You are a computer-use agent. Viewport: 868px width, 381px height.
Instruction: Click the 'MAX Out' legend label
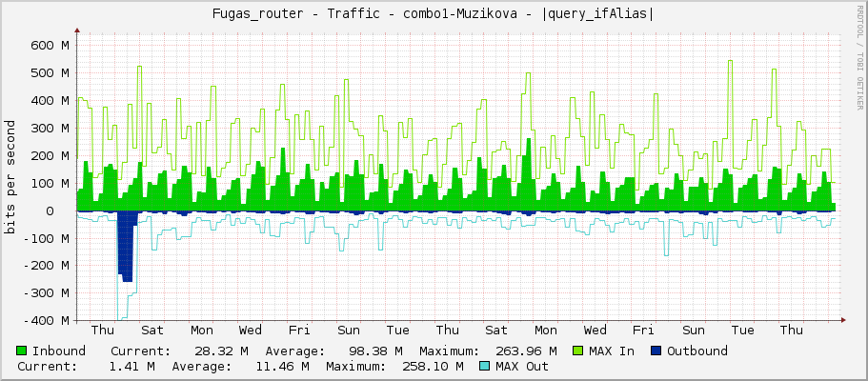pos(522,366)
